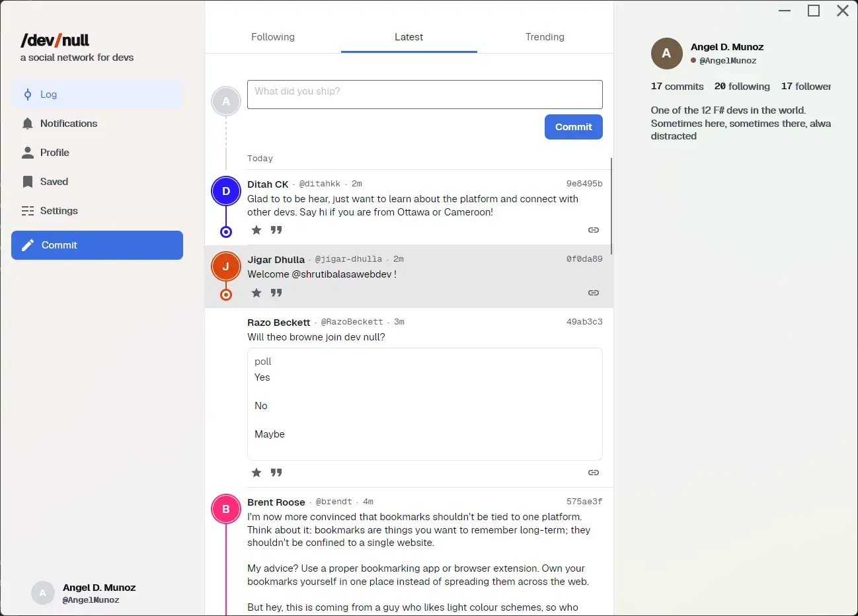858x616 pixels.
Task: Go to Profile in sidebar
Action: coord(97,153)
